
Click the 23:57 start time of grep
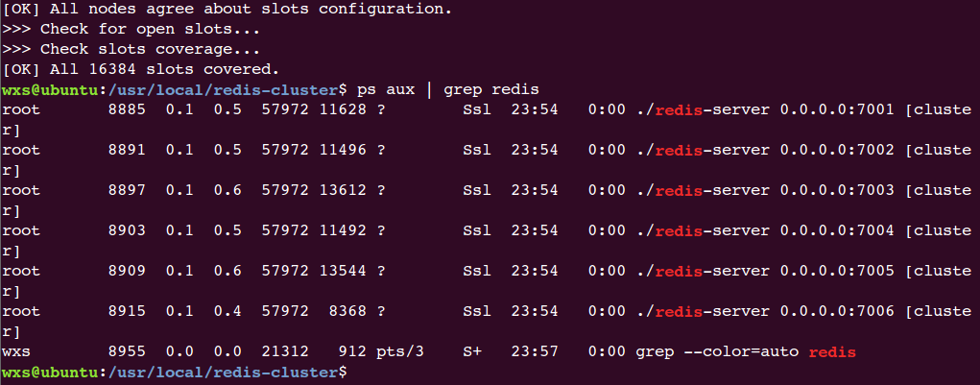[x=535, y=351]
